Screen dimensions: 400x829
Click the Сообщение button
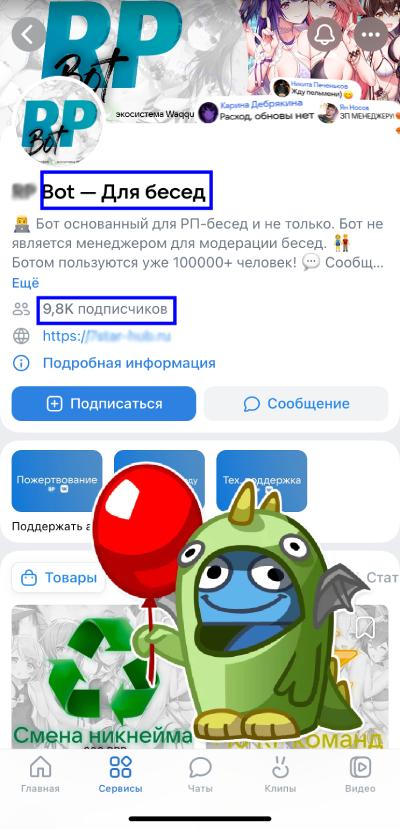(x=296, y=403)
